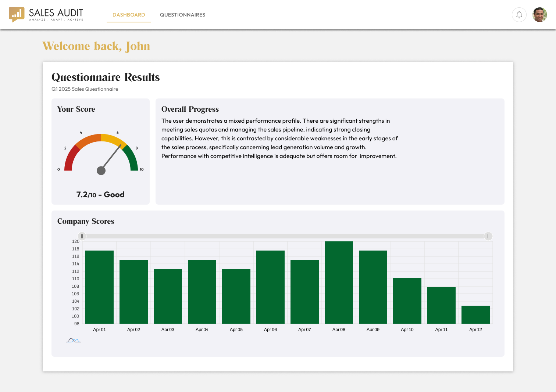Click the middle of the chart range track

click(x=285, y=236)
